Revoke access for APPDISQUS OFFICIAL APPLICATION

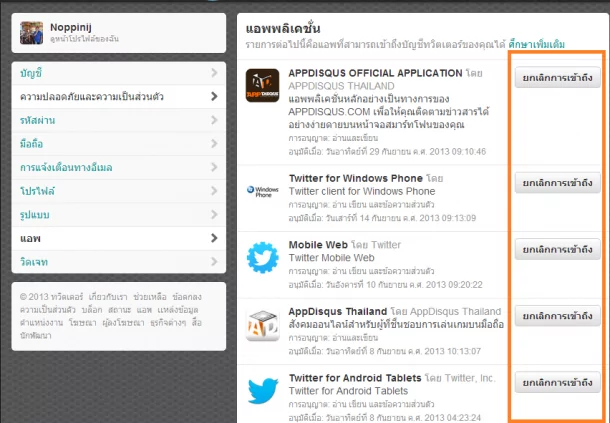pyautogui.click(x=557, y=77)
